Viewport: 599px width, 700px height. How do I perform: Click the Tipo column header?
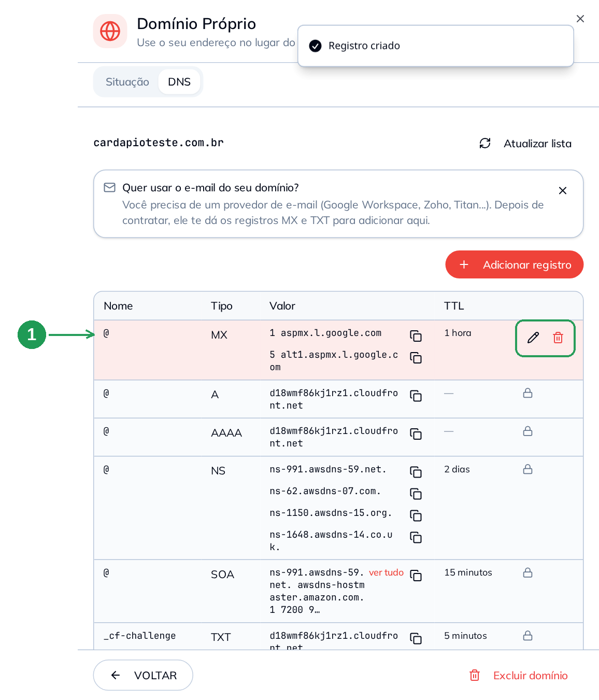click(222, 306)
